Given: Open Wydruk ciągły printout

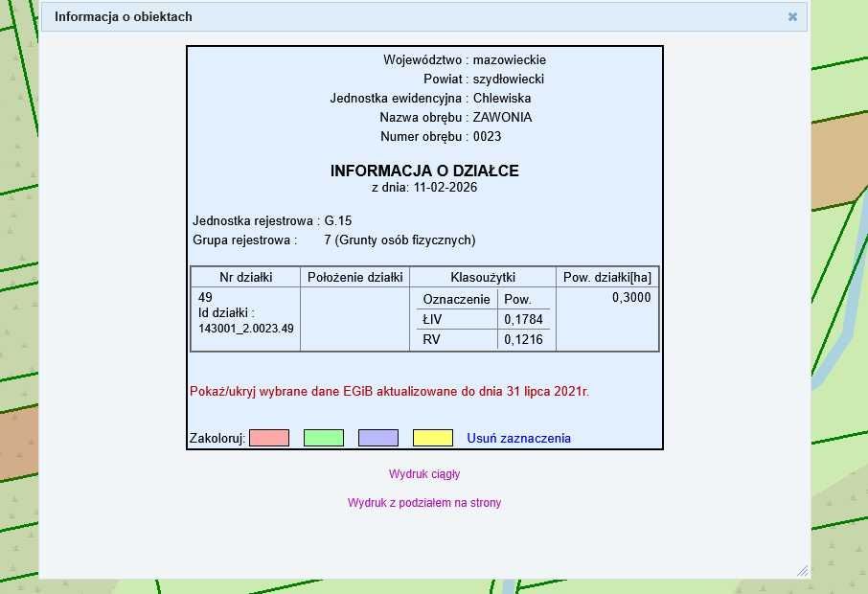Looking at the screenshot, I should pyautogui.click(x=424, y=473).
